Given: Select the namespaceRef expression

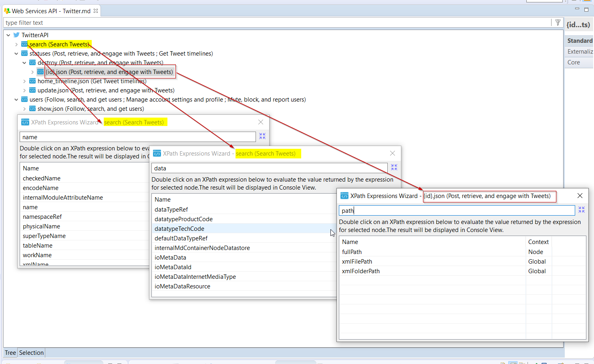Looking at the screenshot, I should pyautogui.click(x=42, y=216).
